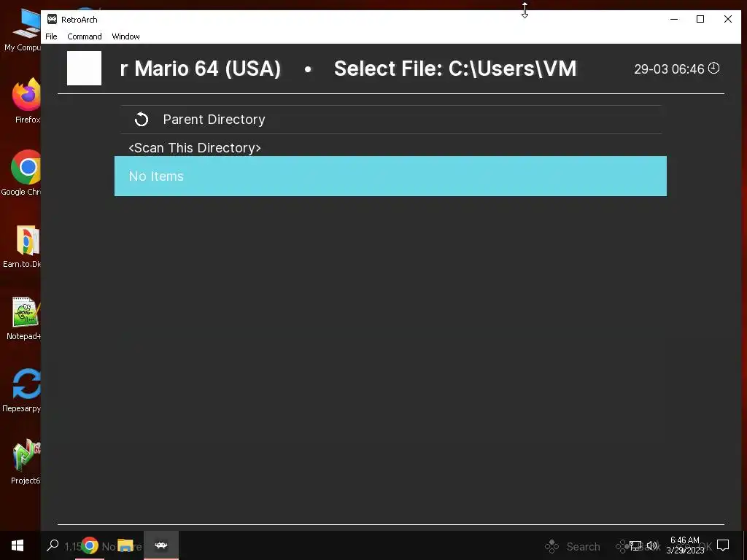Open the File menu in RetroArch

point(51,36)
